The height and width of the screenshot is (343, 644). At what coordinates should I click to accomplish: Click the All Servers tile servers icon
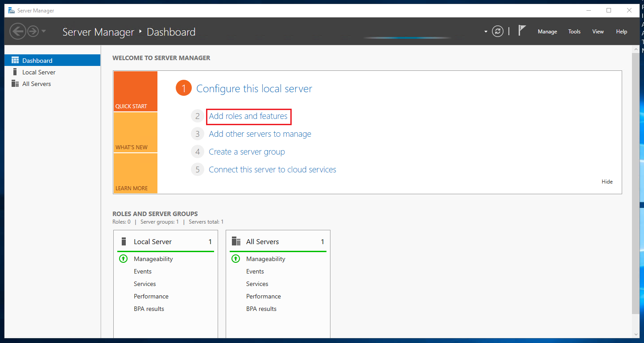click(x=236, y=241)
